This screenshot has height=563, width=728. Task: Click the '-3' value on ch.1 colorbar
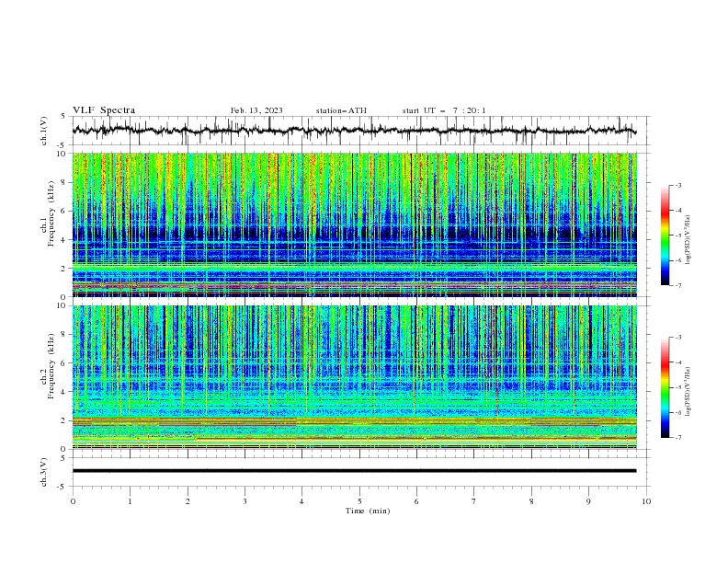point(677,185)
